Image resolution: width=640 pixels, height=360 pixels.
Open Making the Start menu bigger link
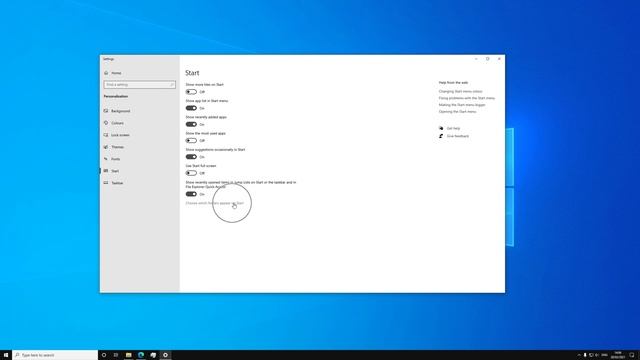pos(462,105)
